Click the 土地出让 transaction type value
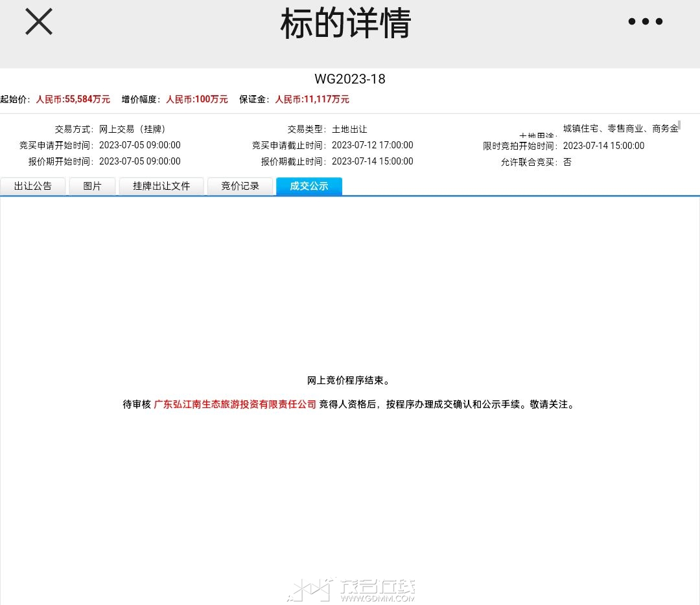This screenshot has width=700, height=605. coord(349,129)
